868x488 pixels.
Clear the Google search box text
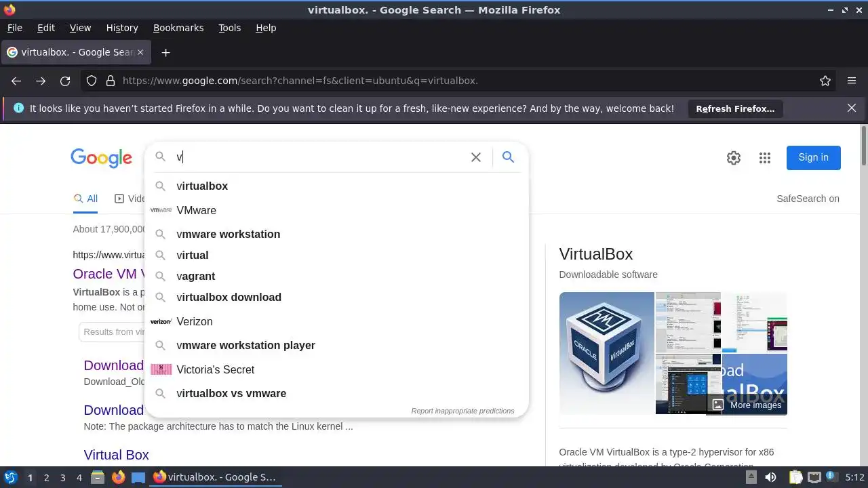[x=476, y=157]
